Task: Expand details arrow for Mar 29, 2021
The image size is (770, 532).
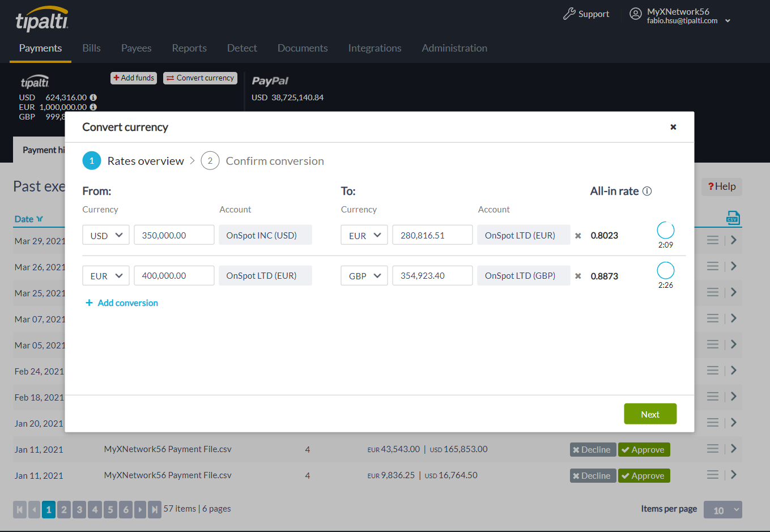Action: tap(734, 240)
